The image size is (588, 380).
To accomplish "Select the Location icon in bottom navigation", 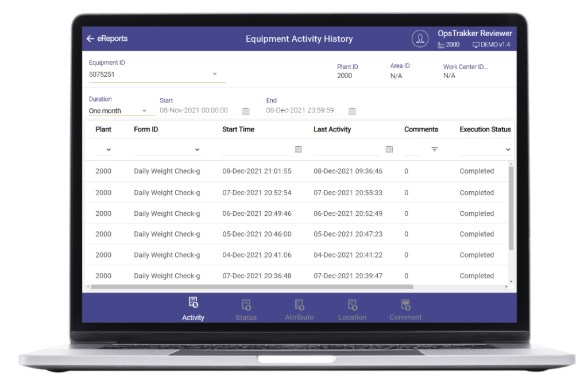I will 352,304.
